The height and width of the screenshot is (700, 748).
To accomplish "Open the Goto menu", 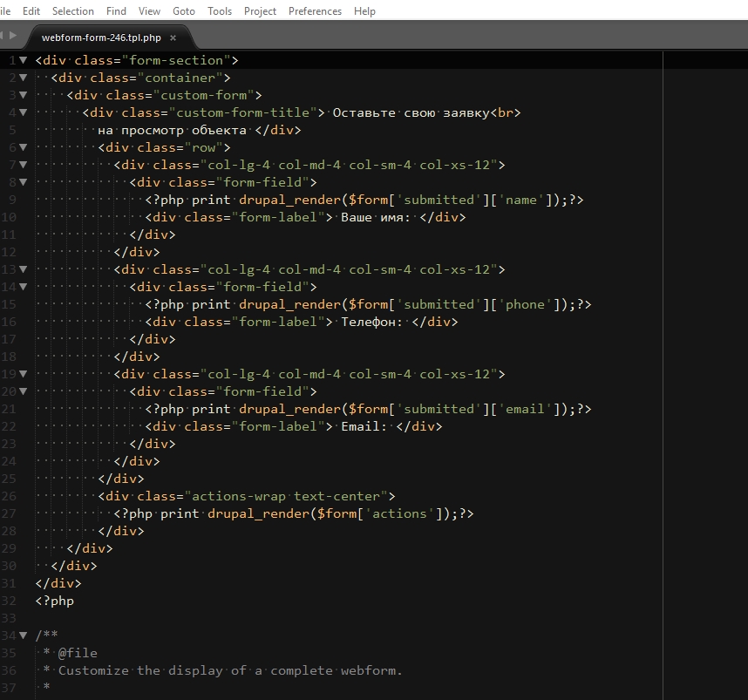I will tap(184, 11).
